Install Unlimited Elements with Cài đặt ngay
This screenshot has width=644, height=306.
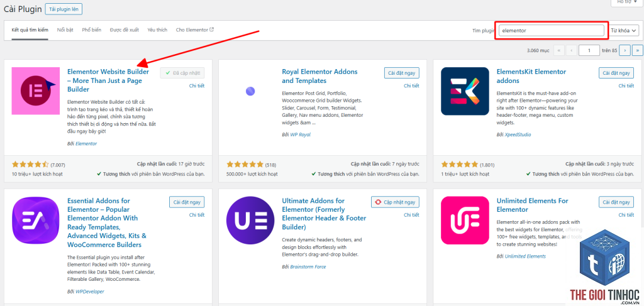(x=616, y=202)
